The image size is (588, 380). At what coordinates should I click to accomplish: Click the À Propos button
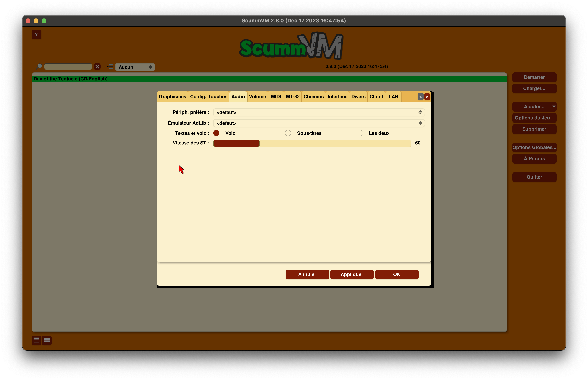pyautogui.click(x=534, y=159)
